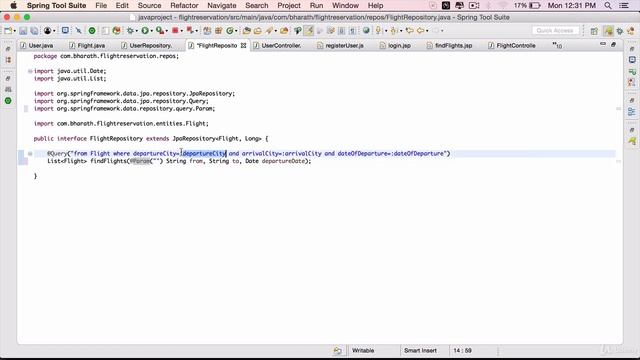
Task: Open the Navigate menu
Action: 222,6
